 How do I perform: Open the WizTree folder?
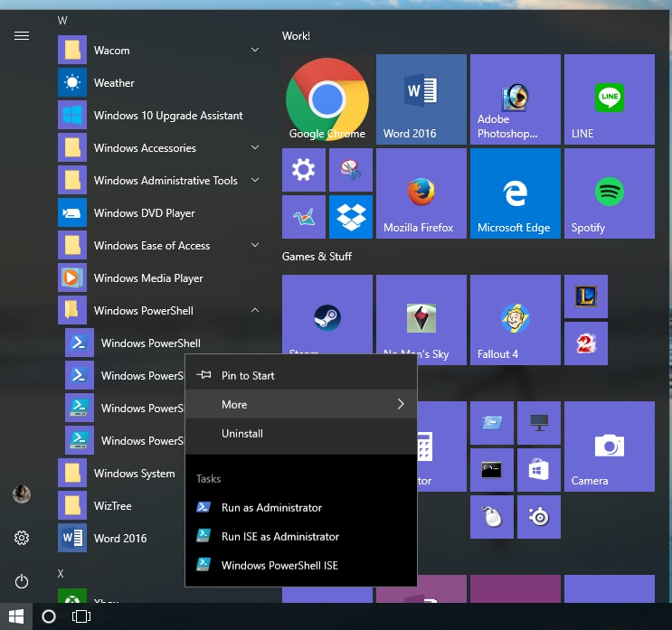[x=120, y=506]
